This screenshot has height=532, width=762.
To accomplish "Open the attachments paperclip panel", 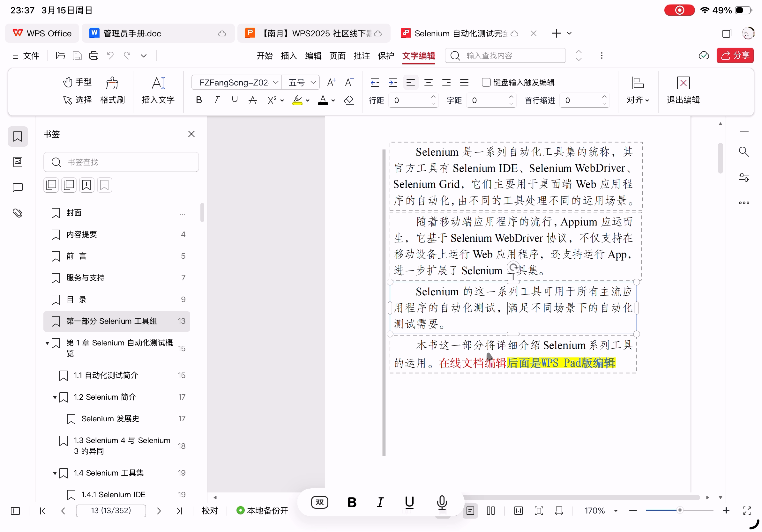I will [x=18, y=213].
